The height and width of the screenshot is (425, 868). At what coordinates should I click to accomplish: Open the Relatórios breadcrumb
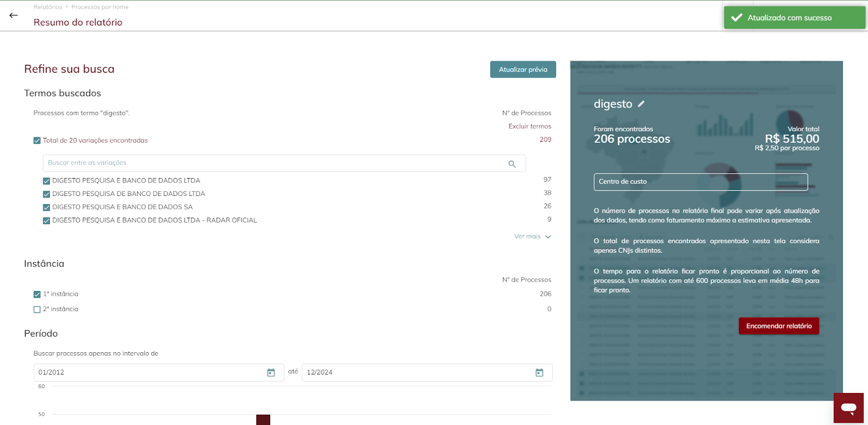tap(48, 7)
